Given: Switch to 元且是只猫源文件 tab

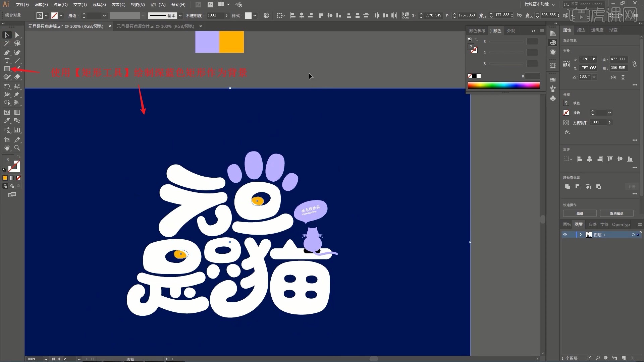Looking at the screenshot, I should (x=155, y=26).
